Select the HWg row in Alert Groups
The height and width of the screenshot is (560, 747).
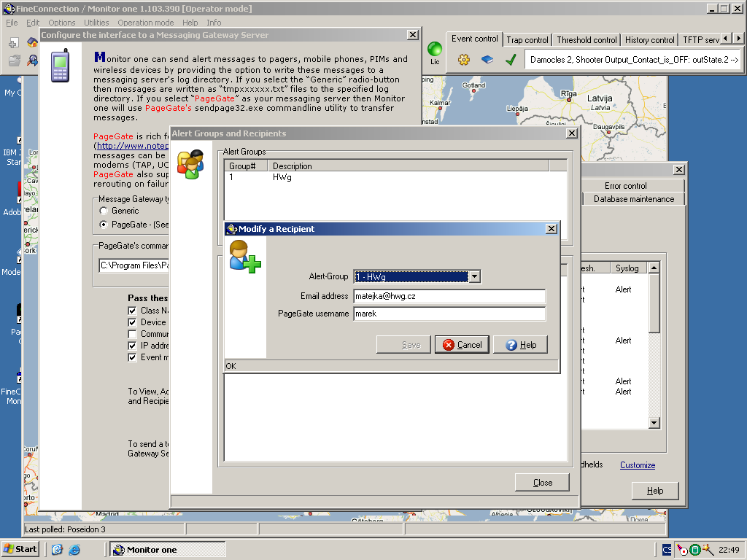tap(395, 177)
